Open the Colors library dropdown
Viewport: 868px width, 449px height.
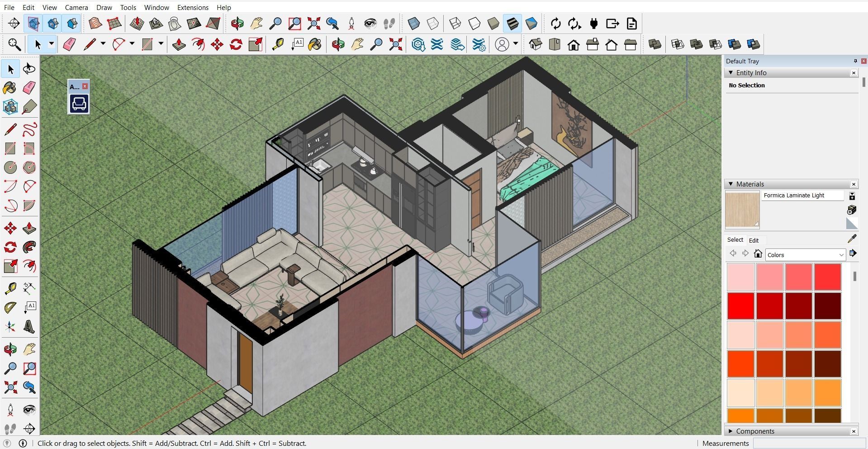(806, 255)
